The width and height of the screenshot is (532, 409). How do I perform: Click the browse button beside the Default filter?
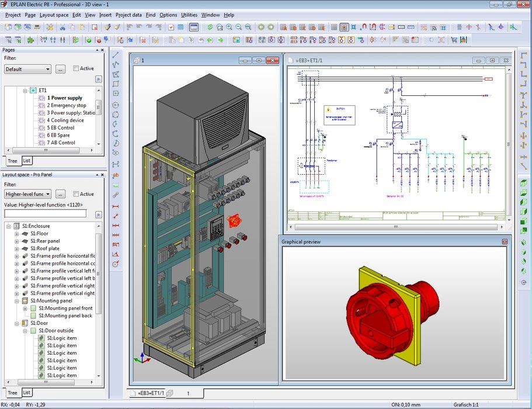(x=61, y=70)
